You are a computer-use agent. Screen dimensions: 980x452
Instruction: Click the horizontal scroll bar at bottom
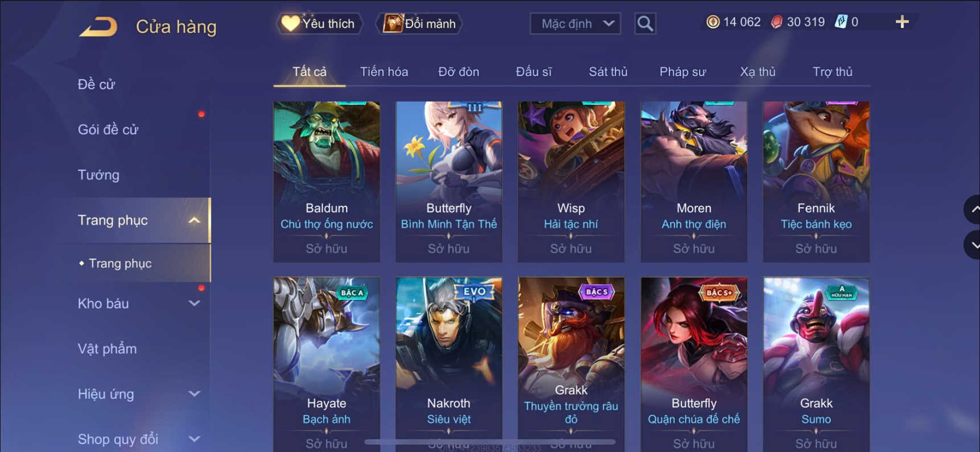pyautogui.click(x=489, y=442)
